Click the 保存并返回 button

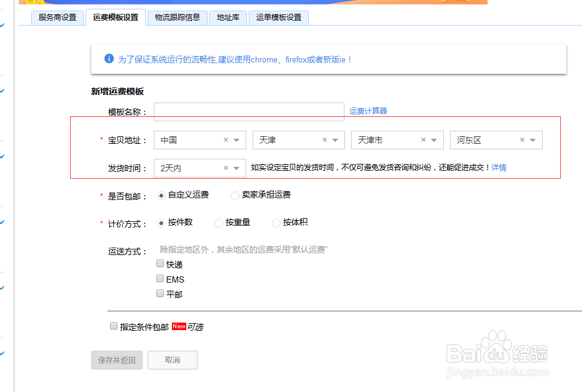click(x=116, y=360)
